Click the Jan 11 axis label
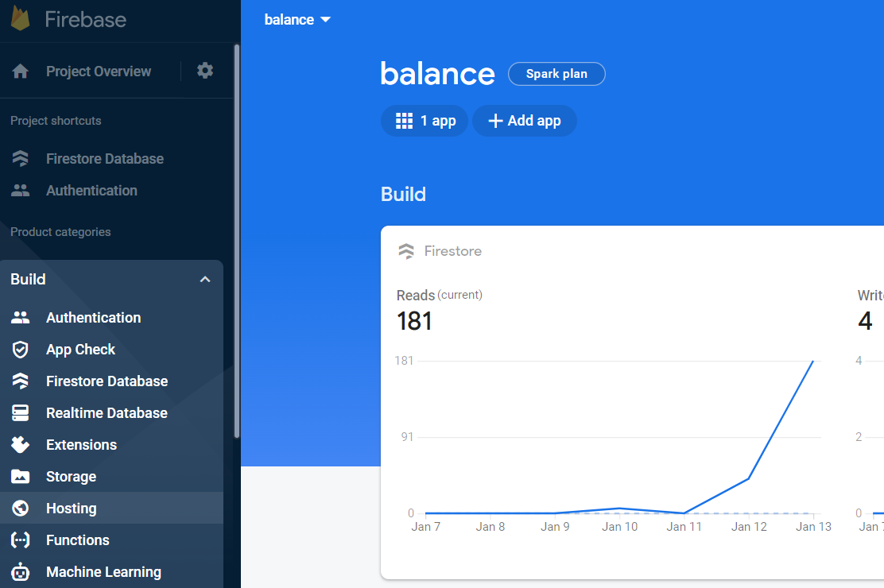884x588 pixels. pos(684,527)
